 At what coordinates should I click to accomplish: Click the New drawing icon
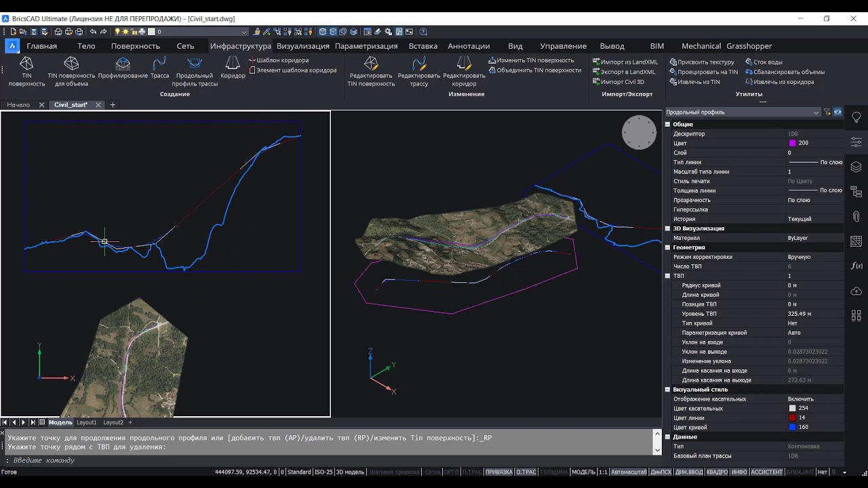pos(14,32)
